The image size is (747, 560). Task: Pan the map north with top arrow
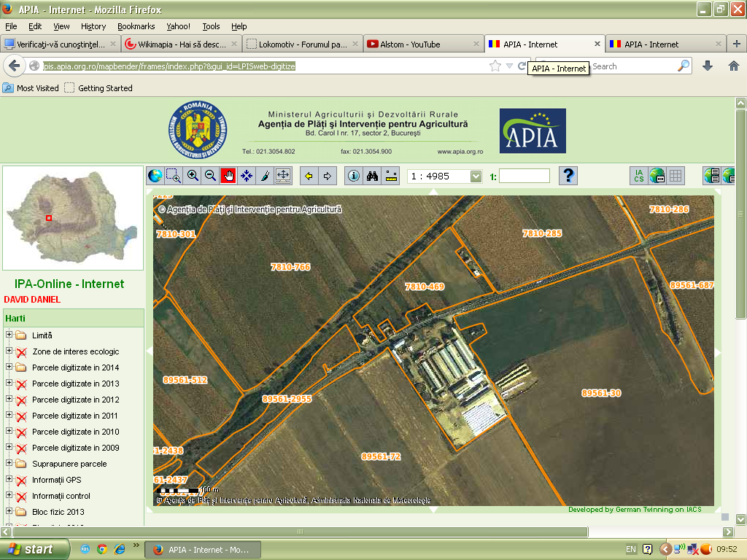433,192
